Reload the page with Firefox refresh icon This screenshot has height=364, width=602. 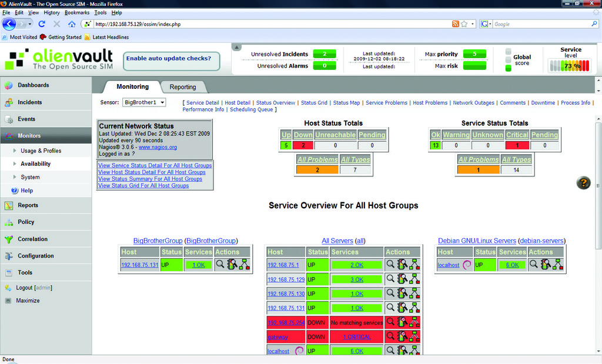tap(42, 24)
